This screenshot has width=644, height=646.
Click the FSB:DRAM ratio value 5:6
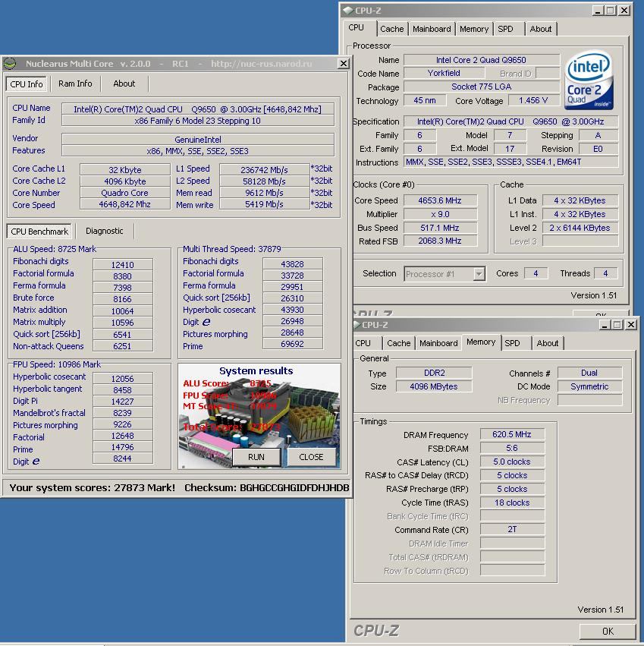pos(512,448)
